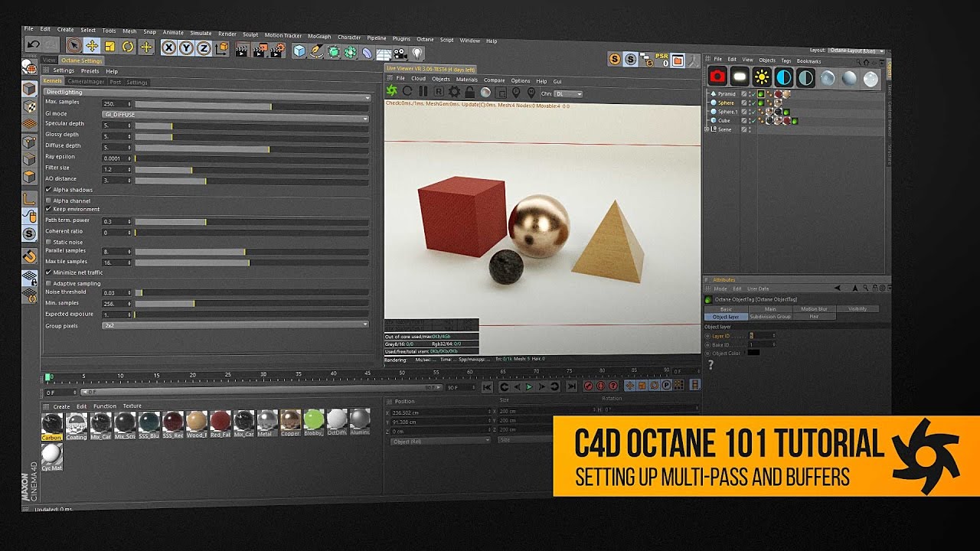
Task: Toggle the Z axis lock
Action: click(204, 48)
